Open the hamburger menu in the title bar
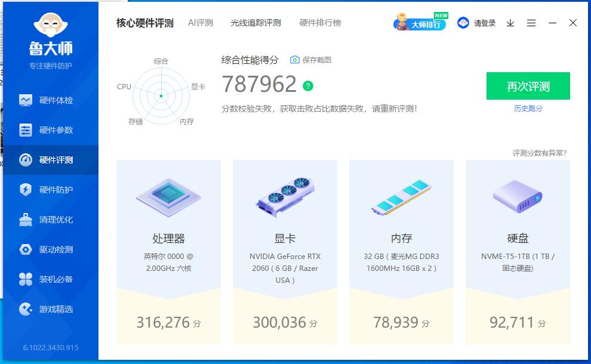This screenshot has height=364, width=591. (531, 23)
